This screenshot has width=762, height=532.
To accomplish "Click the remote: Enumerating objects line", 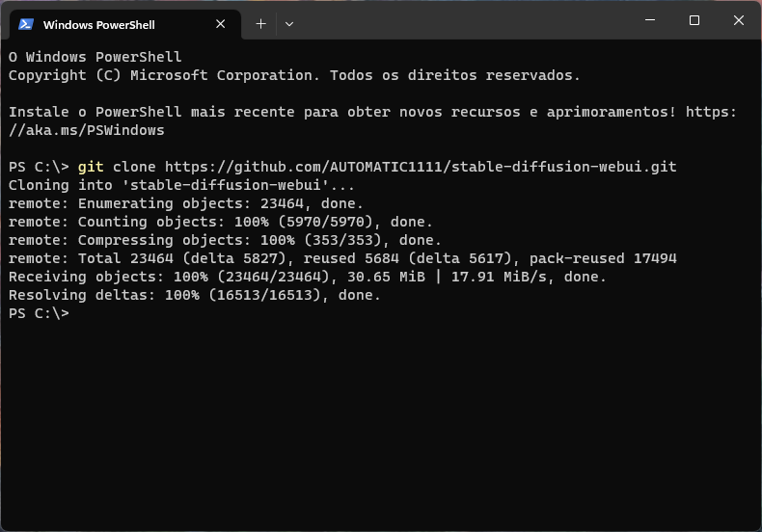I will 185,203.
